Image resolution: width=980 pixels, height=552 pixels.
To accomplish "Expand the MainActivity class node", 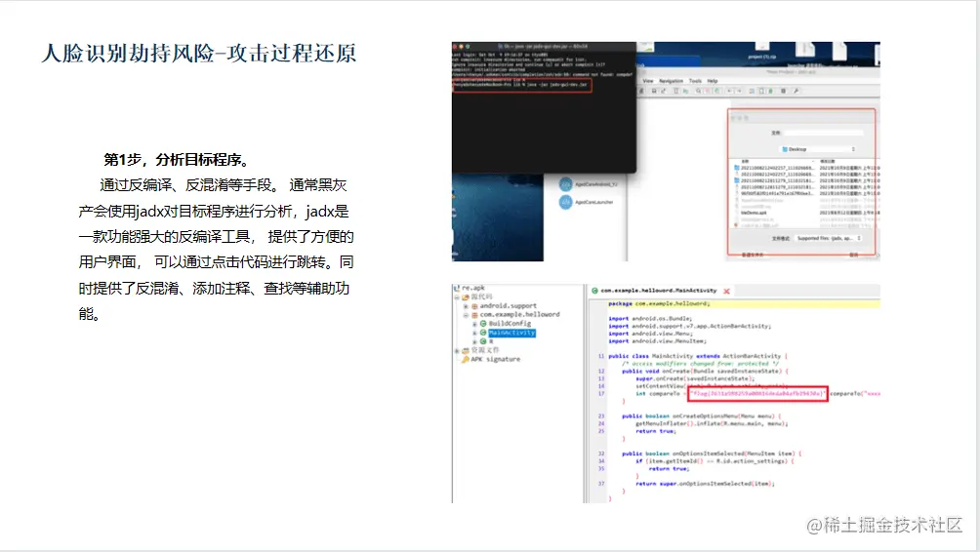I will click(x=474, y=333).
